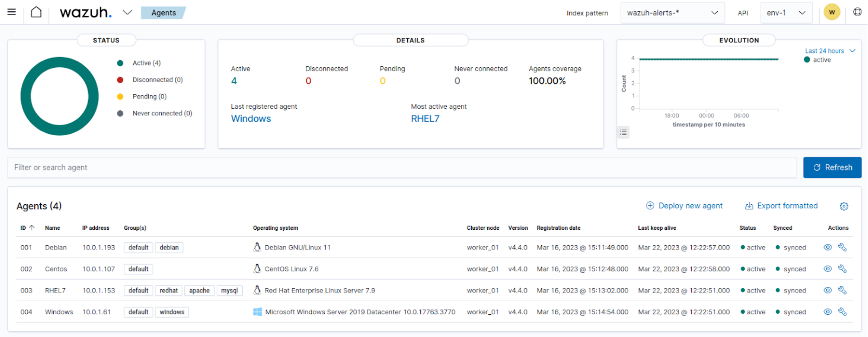Toggle the evolution chart legend list icon
868x337 pixels.
pos(623,132)
